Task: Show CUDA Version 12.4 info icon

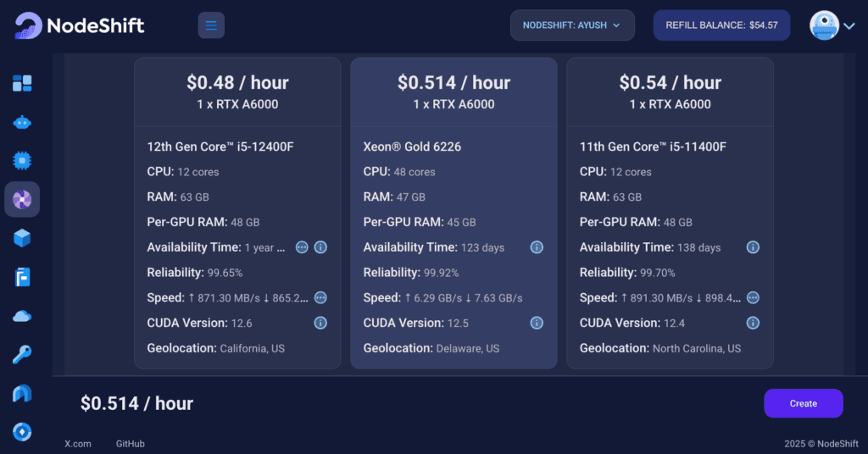Action: (753, 323)
